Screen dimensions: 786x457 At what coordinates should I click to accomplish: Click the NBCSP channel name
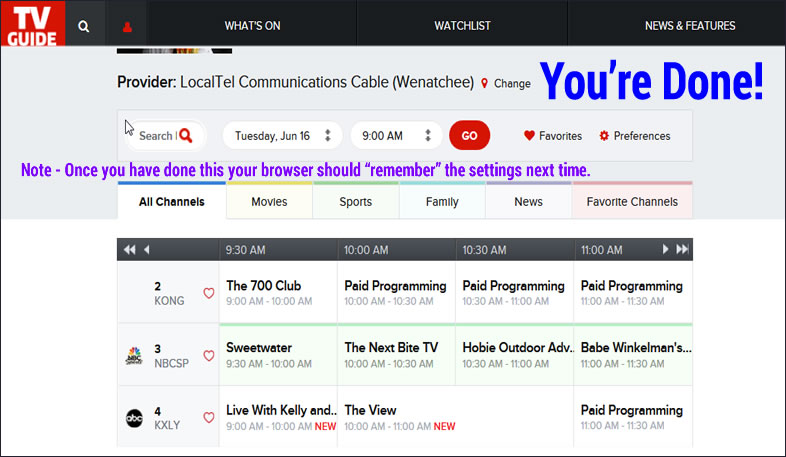pos(171,363)
